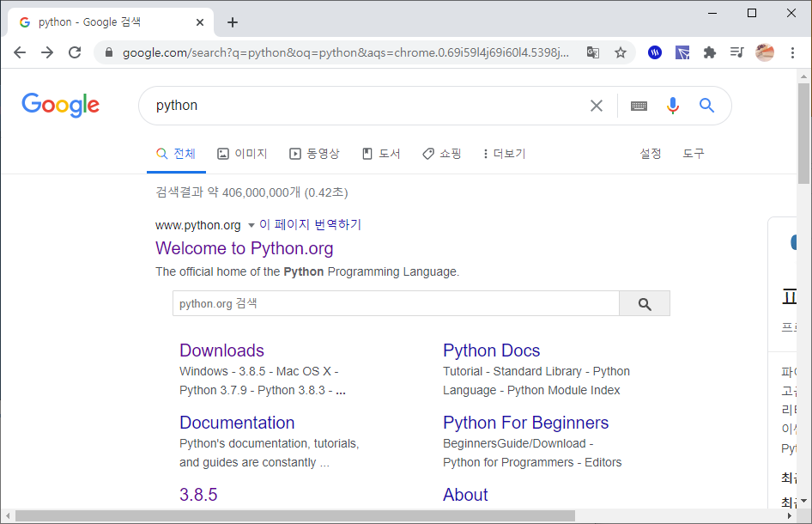This screenshot has width=812, height=524.
Task: Expand the dropdown arrow next to www.python.org
Action: (251, 225)
